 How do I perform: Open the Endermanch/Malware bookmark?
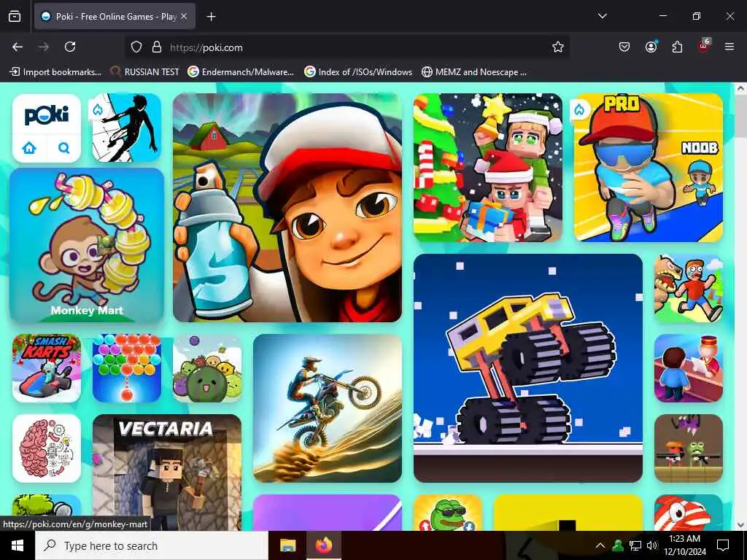(x=241, y=72)
